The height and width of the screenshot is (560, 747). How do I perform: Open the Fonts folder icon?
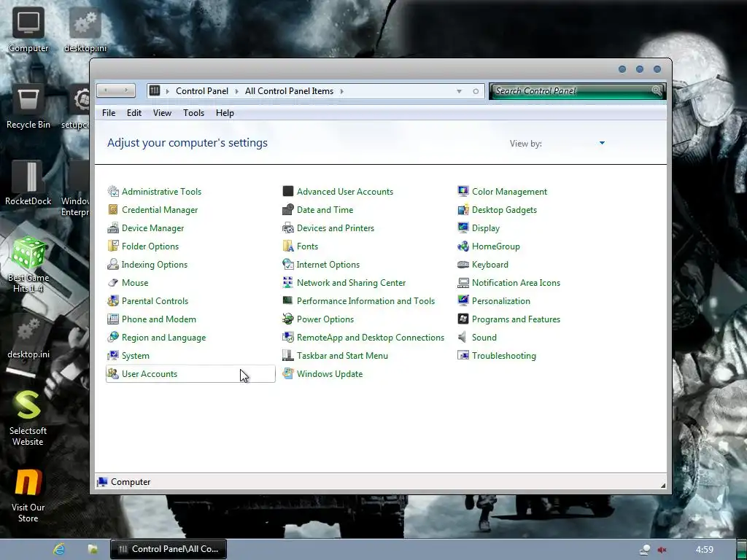(x=287, y=246)
